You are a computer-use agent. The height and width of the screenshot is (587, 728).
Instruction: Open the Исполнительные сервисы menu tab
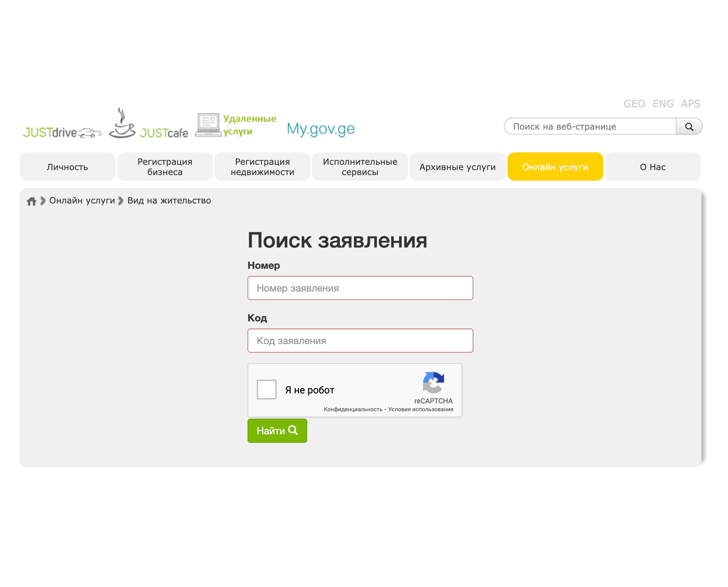pyautogui.click(x=360, y=167)
